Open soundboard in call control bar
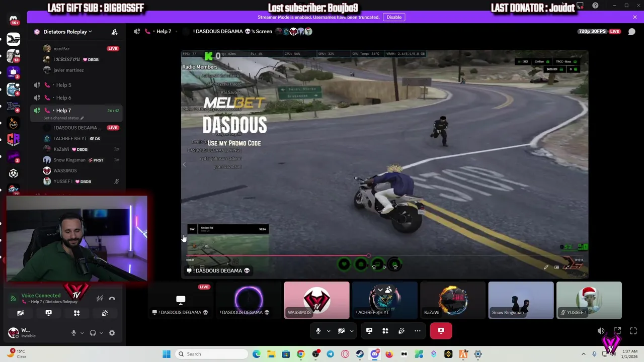The height and width of the screenshot is (362, 644). click(x=401, y=330)
